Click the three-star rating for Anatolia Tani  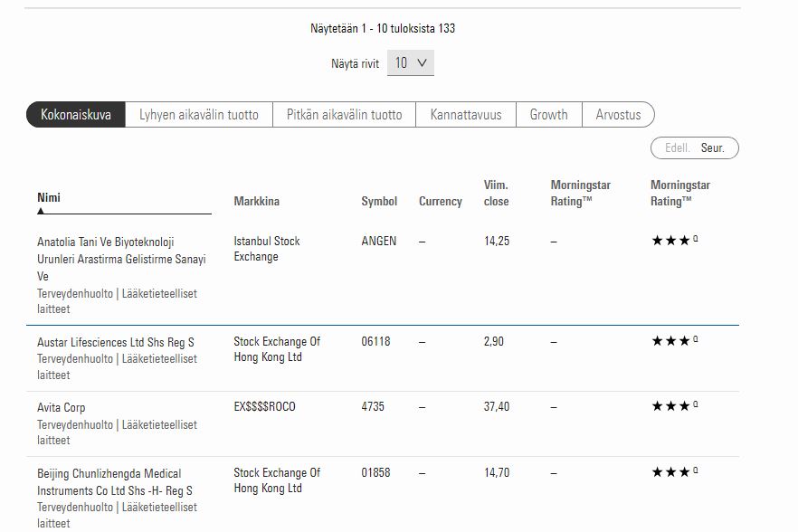coord(674,241)
